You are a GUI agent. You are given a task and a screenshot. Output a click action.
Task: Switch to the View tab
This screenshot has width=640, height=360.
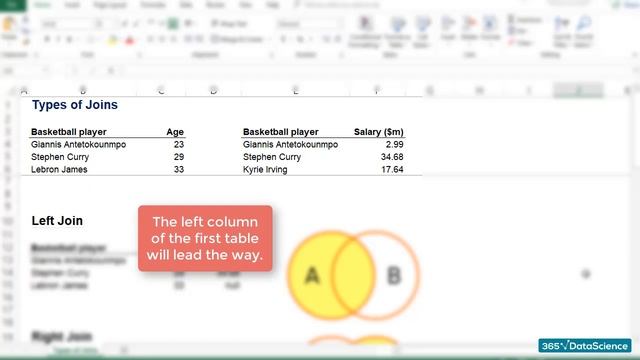coord(245,5)
